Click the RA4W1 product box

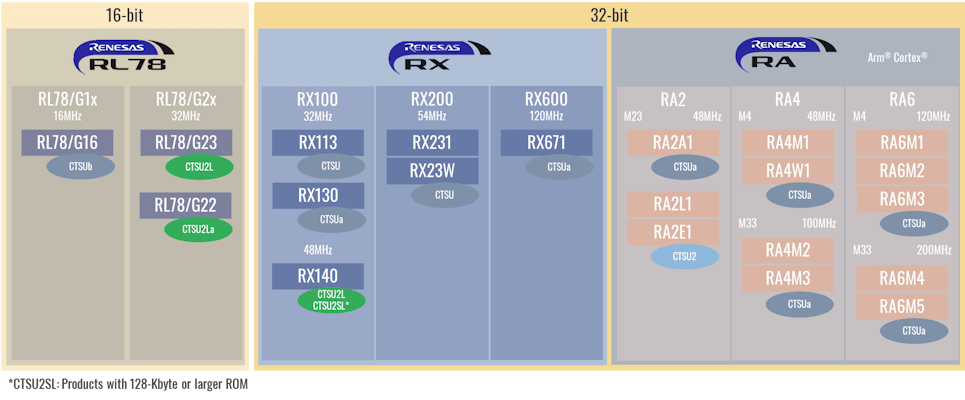point(788,171)
